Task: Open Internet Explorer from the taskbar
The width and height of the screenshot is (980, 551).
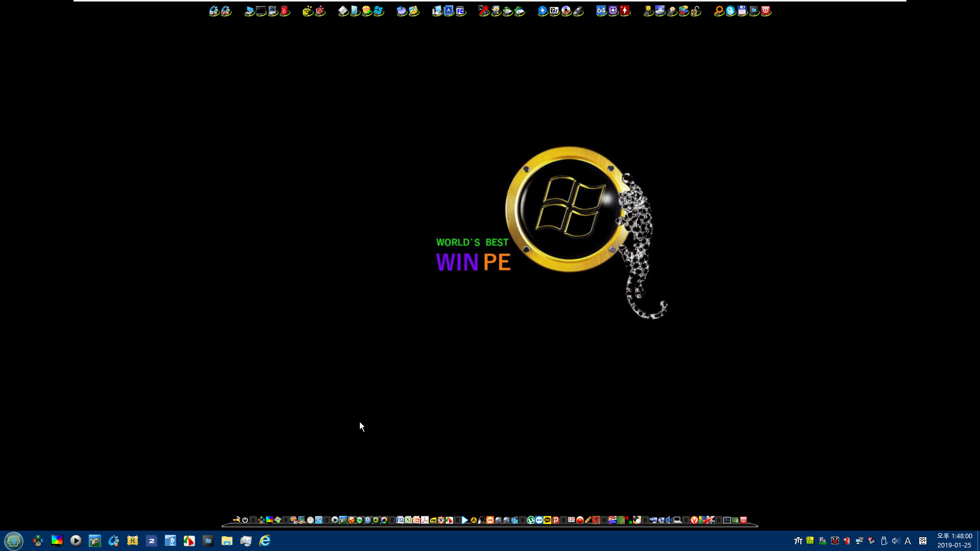Action: [265, 541]
